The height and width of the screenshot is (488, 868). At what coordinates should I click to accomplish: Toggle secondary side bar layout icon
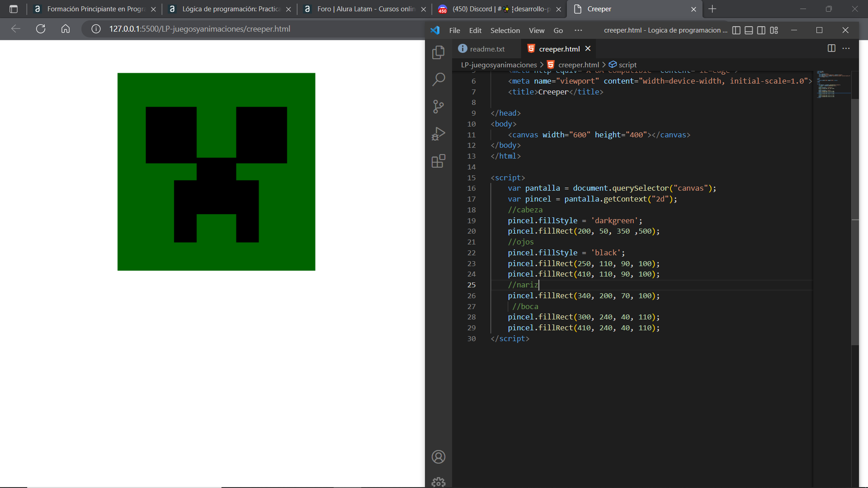(x=761, y=30)
